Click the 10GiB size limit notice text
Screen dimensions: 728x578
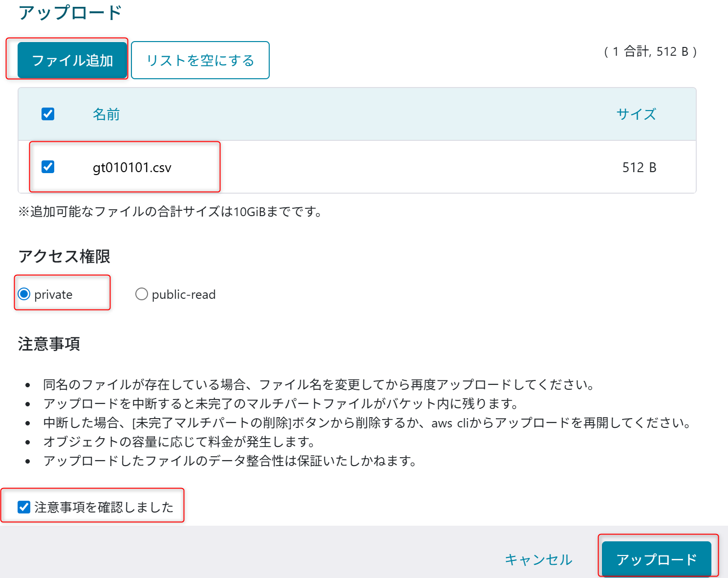click(x=170, y=212)
